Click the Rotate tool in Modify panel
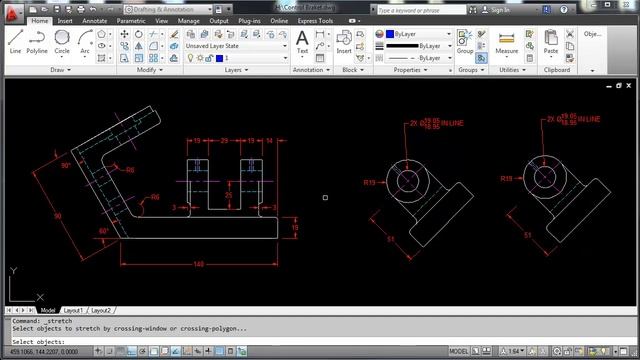640x360 pixels. point(139,34)
